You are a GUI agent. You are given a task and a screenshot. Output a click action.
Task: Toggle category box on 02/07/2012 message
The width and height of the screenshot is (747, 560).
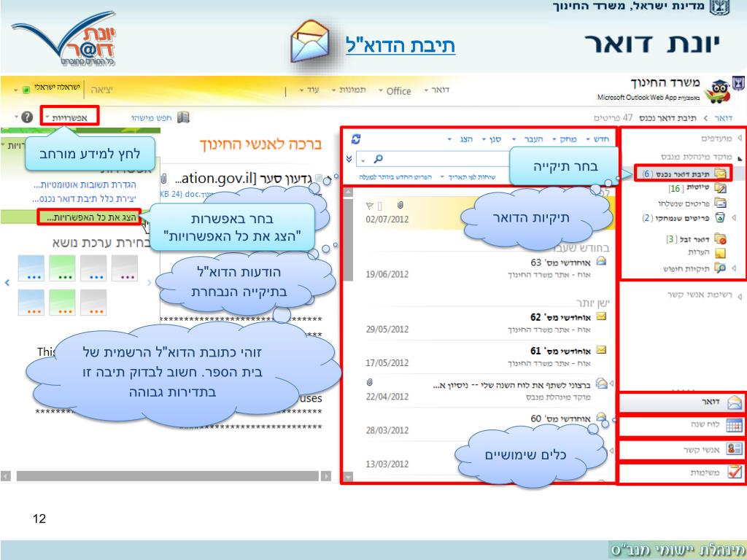coord(379,206)
